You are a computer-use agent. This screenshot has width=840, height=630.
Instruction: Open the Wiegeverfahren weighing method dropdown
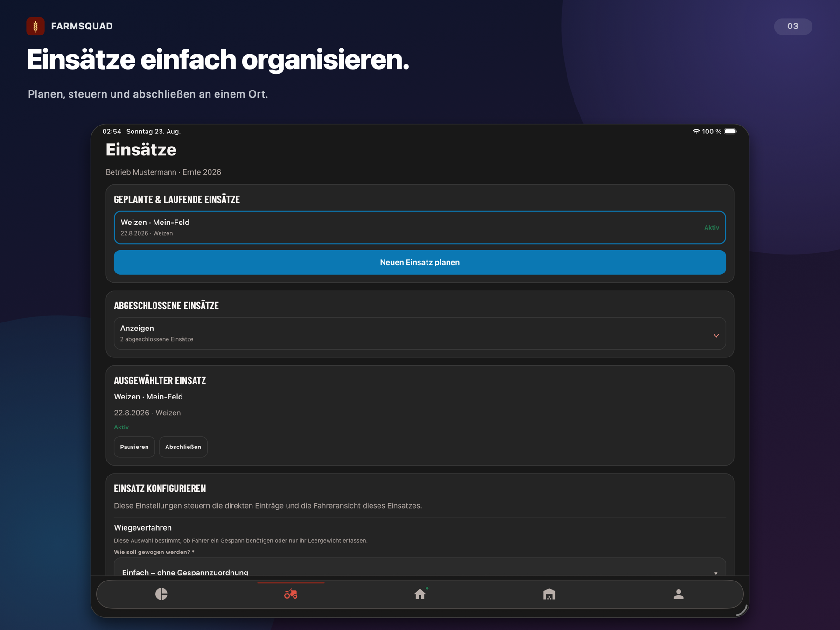pyautogui.click(x=420, y=567)
